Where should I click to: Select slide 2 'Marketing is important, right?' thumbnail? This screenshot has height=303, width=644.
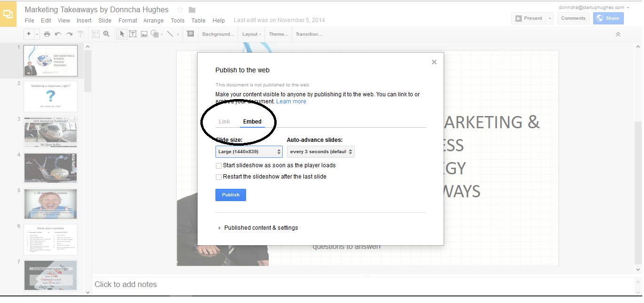coord(50,97)
